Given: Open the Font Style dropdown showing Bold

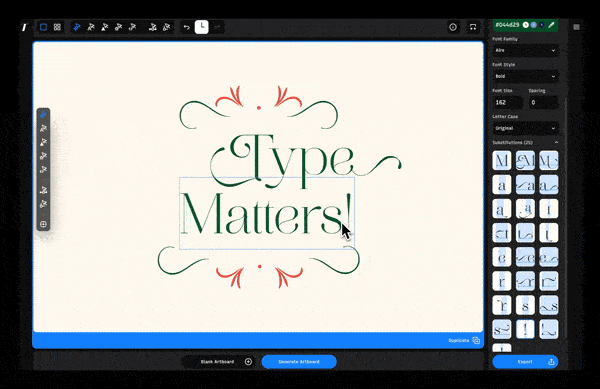Looking at the screenshot, I should (x=525, y=76).
